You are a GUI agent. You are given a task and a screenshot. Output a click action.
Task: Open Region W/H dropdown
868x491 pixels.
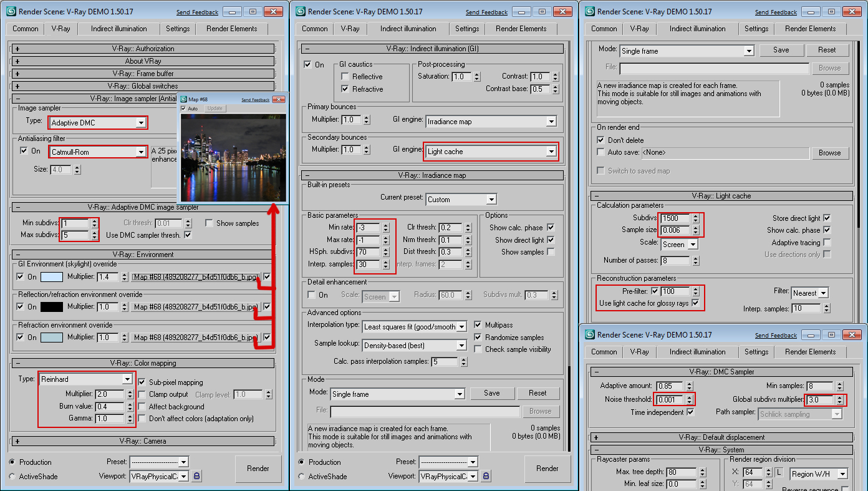pos(842,474)
